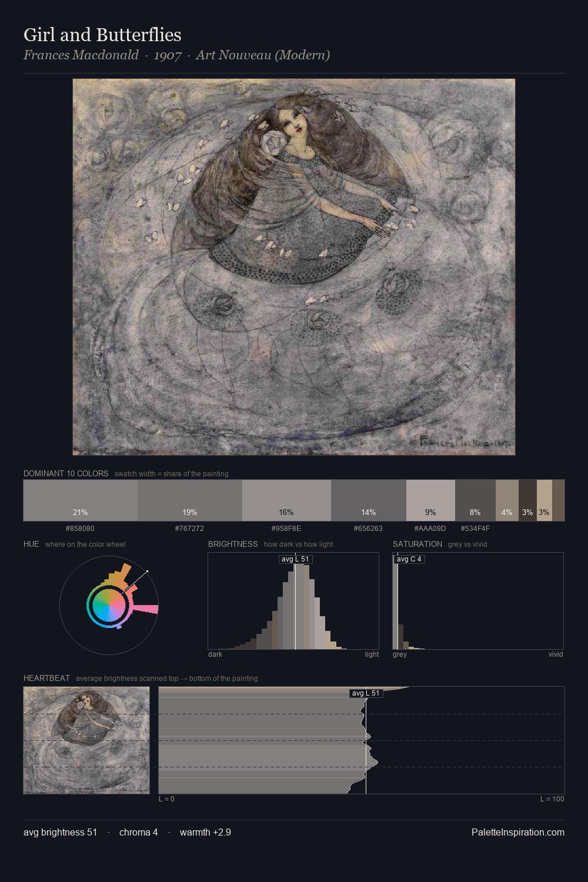Click the hue color wheel

[109, 605]
